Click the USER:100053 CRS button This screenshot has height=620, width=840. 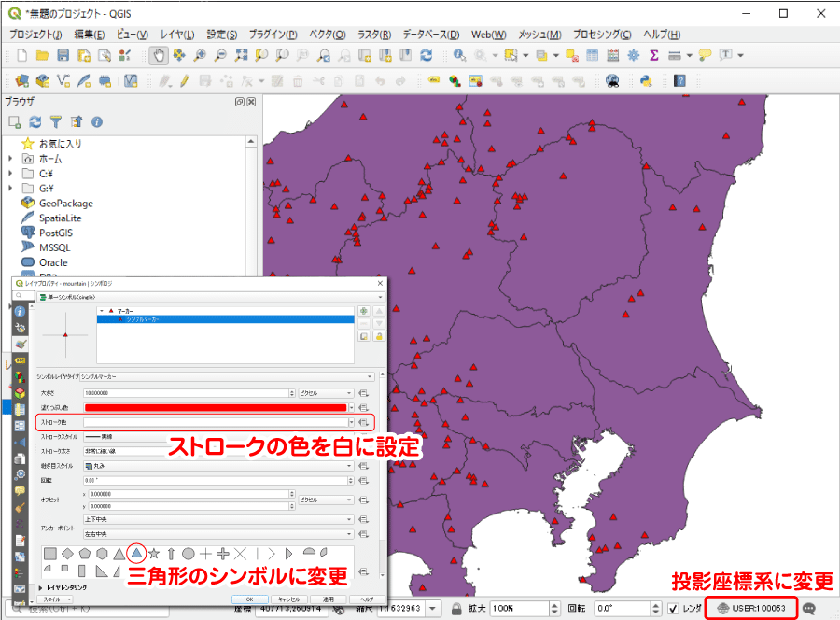pyautogui.click(x=751, y=608)
